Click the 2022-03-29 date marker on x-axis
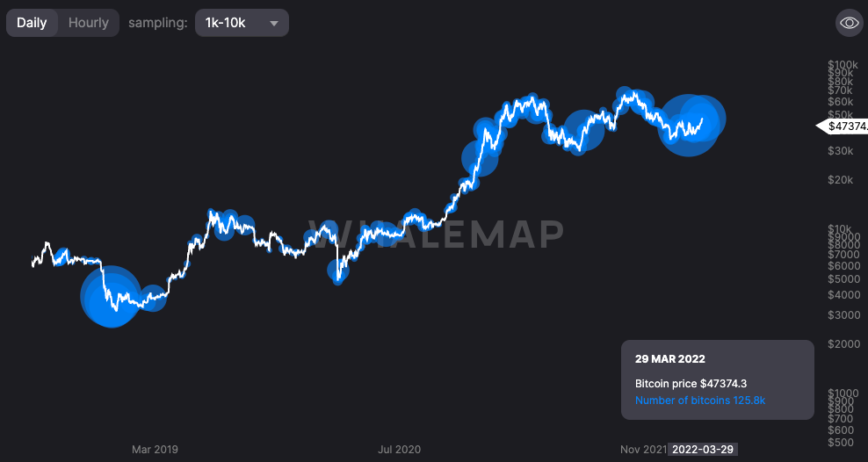868x462 pixels. tap(702, 450)
